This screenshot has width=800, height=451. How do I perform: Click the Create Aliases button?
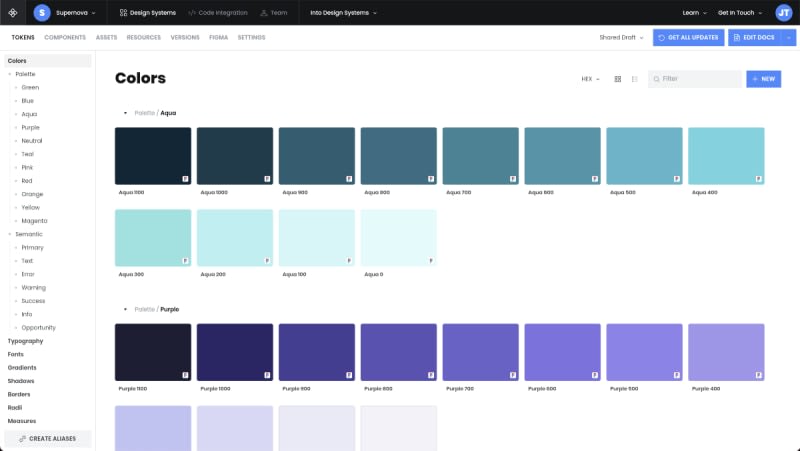point(48,438)
